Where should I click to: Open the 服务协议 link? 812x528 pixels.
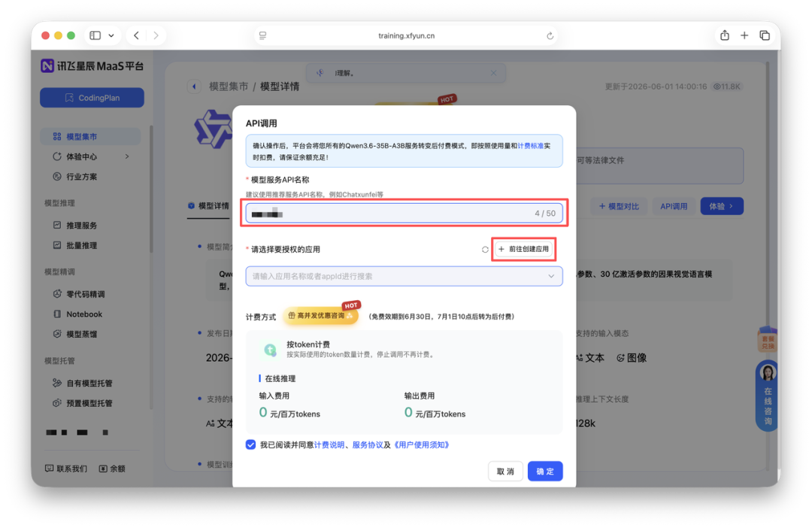[x=368, y=445]
